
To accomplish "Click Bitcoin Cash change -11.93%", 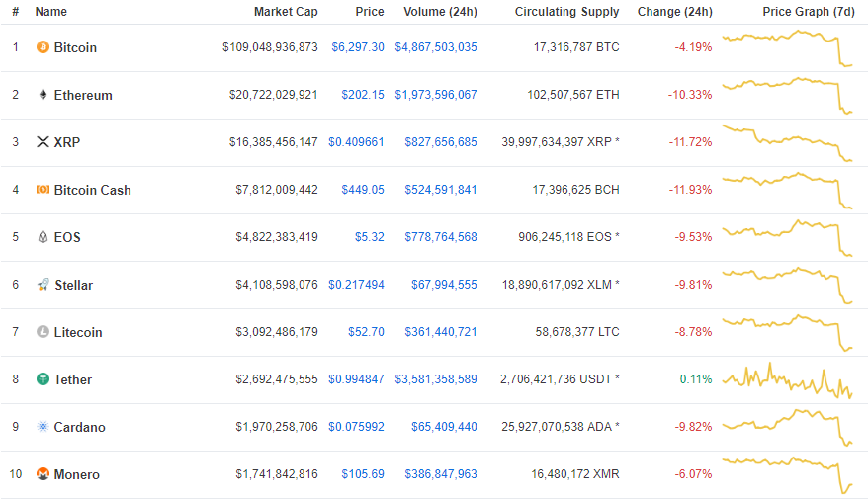I will pyautogui.click(x=690, y=190).
